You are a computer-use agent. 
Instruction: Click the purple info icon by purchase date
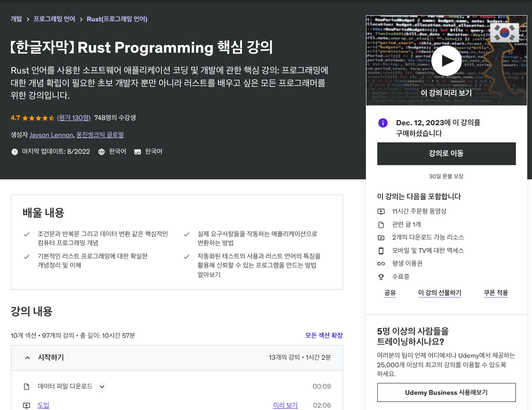[383, 123]
